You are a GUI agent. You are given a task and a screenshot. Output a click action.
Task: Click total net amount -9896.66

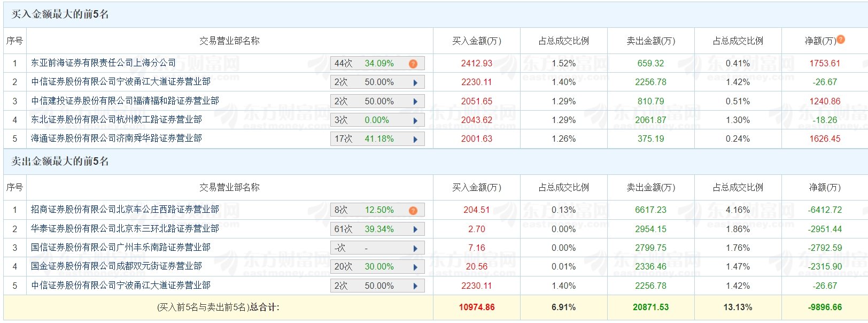point(825,307)
